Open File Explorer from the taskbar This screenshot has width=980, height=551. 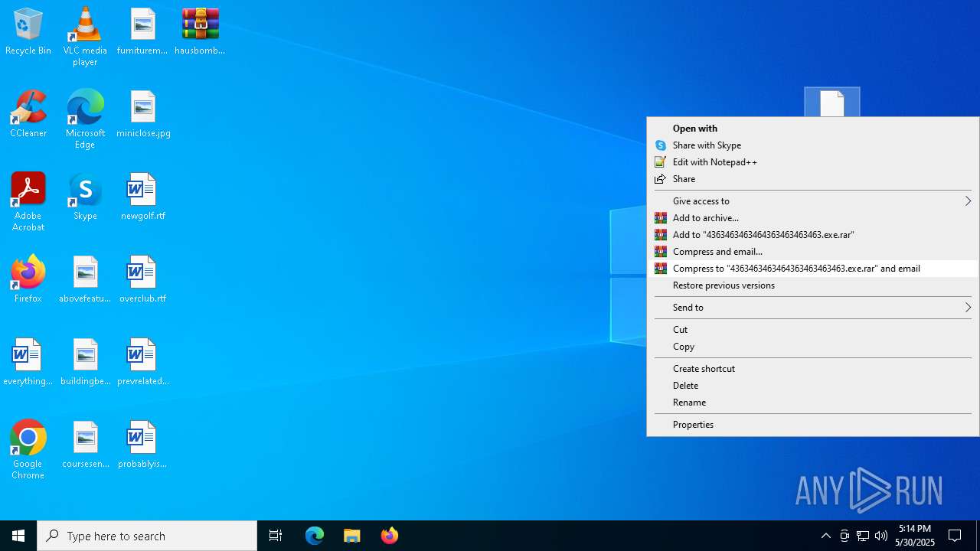352,536
